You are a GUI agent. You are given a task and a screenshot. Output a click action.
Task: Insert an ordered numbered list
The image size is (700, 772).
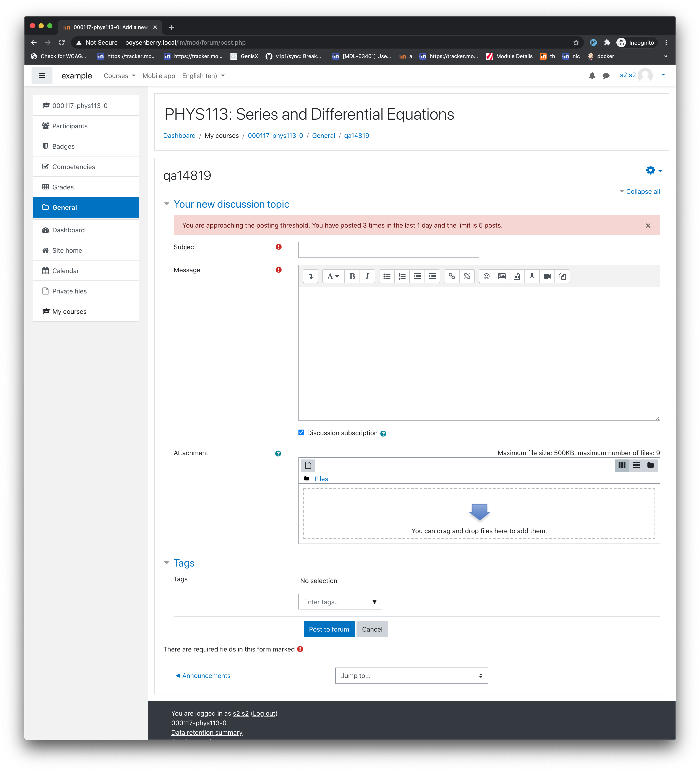click(402, 276)
